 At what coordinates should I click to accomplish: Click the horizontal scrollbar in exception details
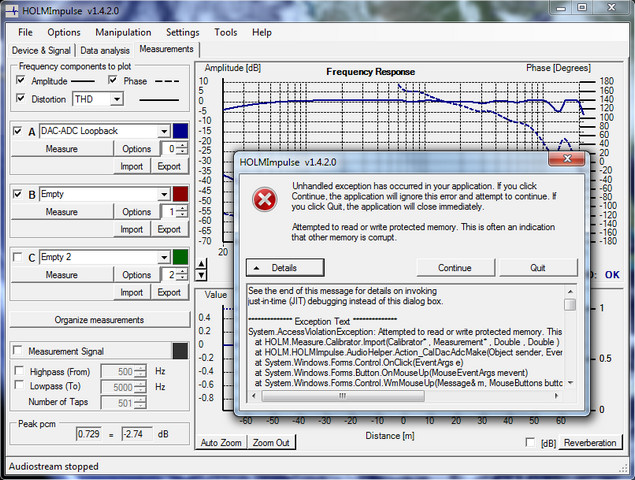click(x=343, y=396)
